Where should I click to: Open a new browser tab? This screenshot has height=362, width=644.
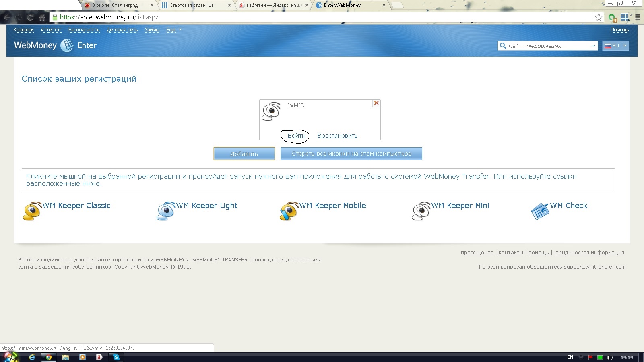[397, 5]
